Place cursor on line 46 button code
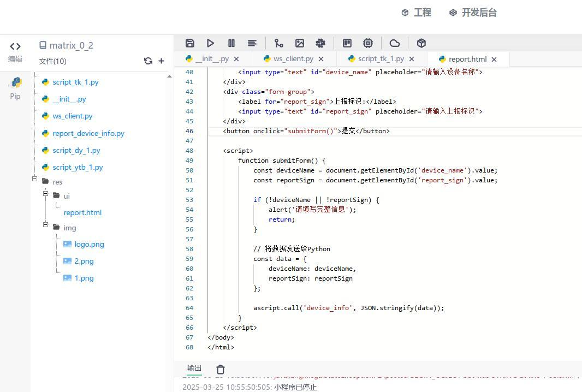The width and height of the screenshot is (582, 392). 306,131
